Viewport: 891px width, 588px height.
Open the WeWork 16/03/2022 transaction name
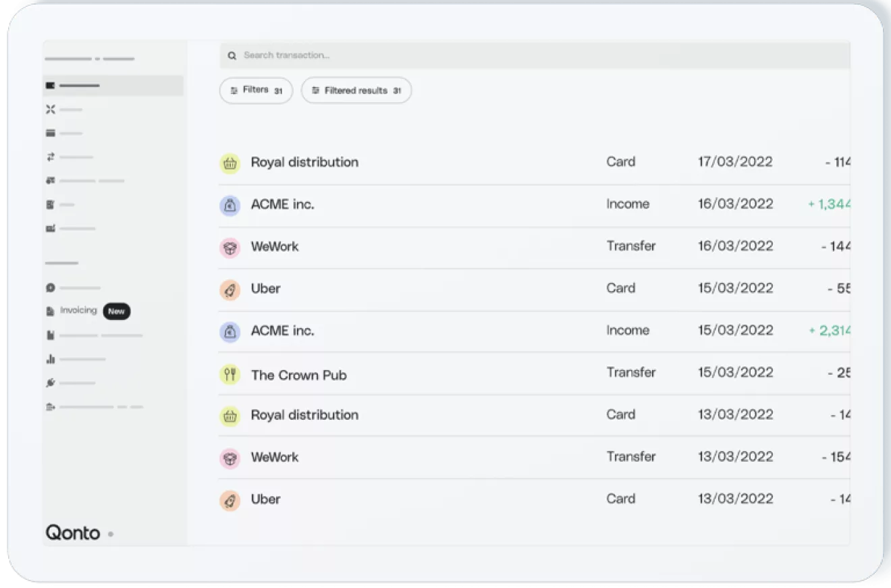tap(275, 246)
